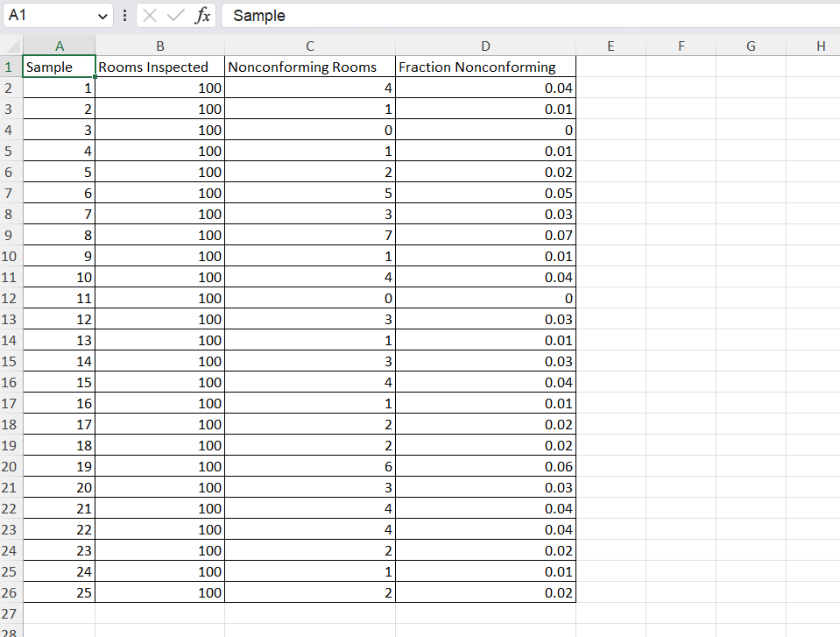The width and height of the screenshot is (840, 637).
Task: Click the Enter checkmark icon in formula bar
Action: click(x=176, y=15)
